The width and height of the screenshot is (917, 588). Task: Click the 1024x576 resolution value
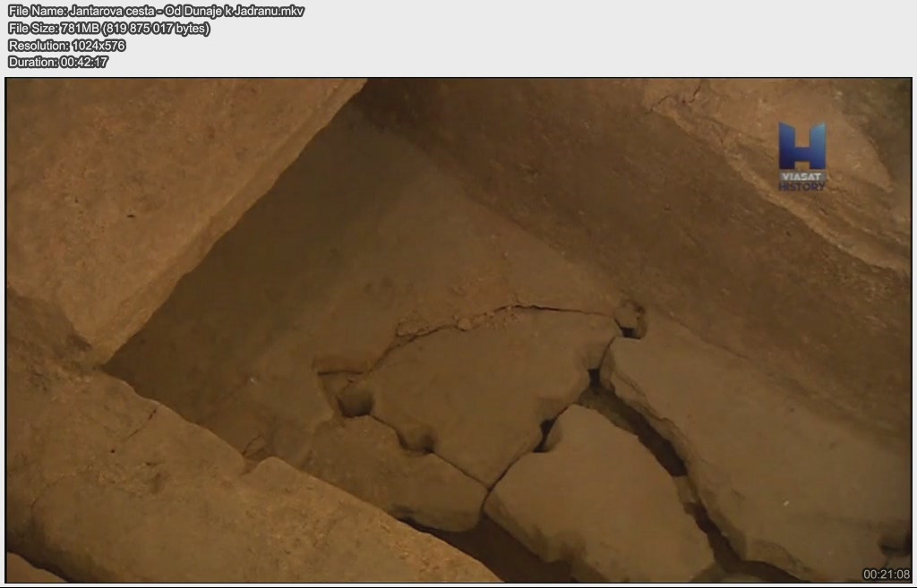point(98,45)
